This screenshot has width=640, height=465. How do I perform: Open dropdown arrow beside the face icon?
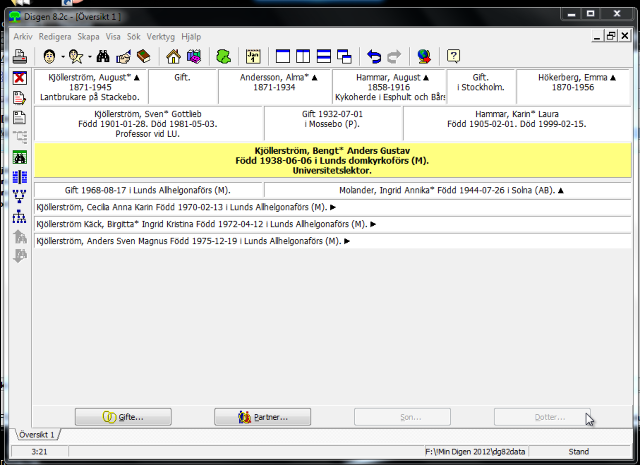(63, 57)
